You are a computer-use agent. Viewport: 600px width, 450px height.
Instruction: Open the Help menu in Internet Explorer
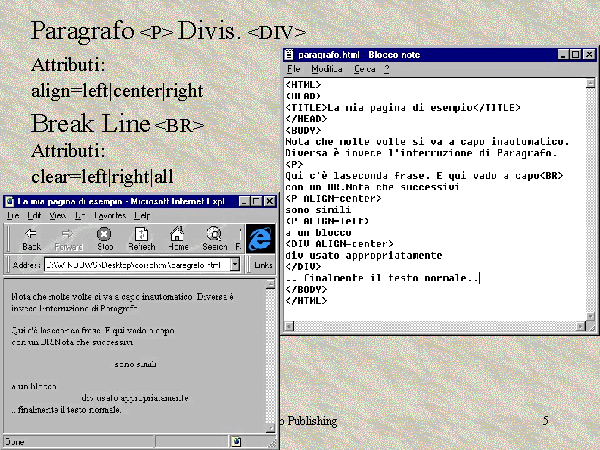coord(142,215)
